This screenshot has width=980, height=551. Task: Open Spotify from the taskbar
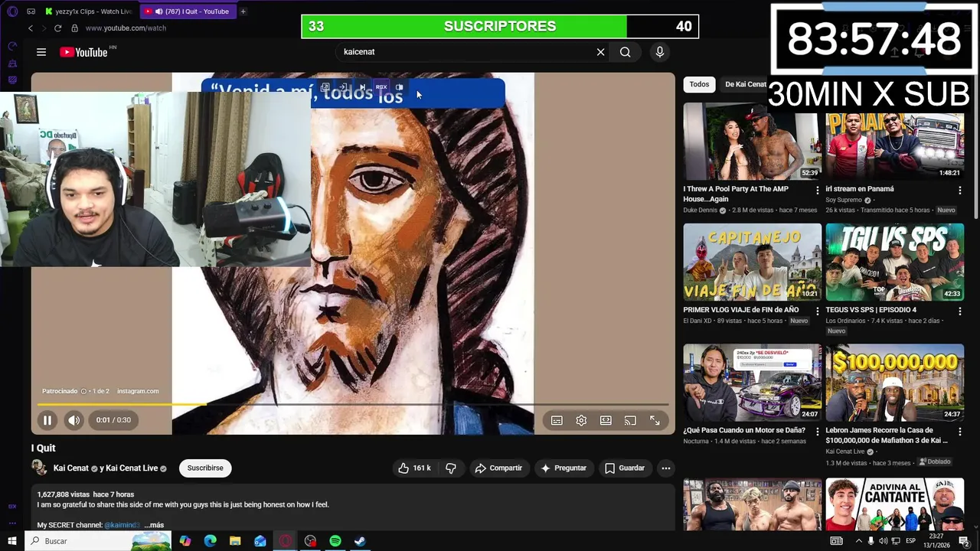(x=335, y=541)
